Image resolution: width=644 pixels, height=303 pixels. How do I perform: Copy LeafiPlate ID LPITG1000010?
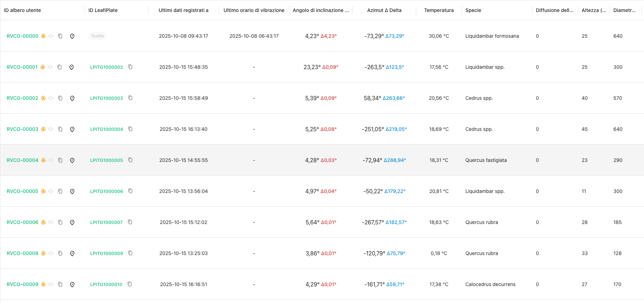coord(130,284)
